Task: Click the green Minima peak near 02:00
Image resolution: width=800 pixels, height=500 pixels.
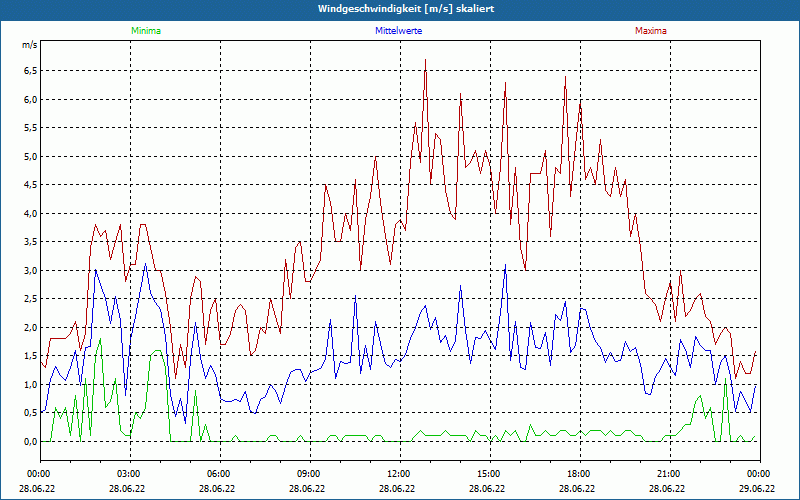Action: 100,339
